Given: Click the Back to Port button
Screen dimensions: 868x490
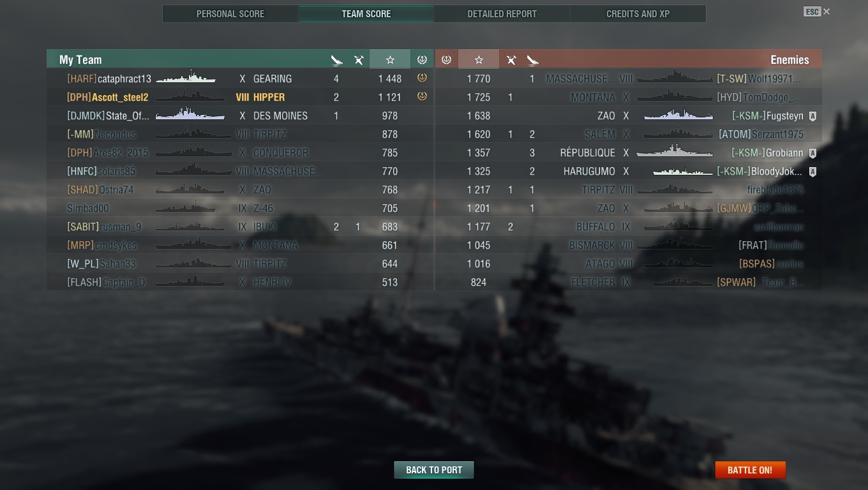Looking at the screenshot, I should (434, 470).
